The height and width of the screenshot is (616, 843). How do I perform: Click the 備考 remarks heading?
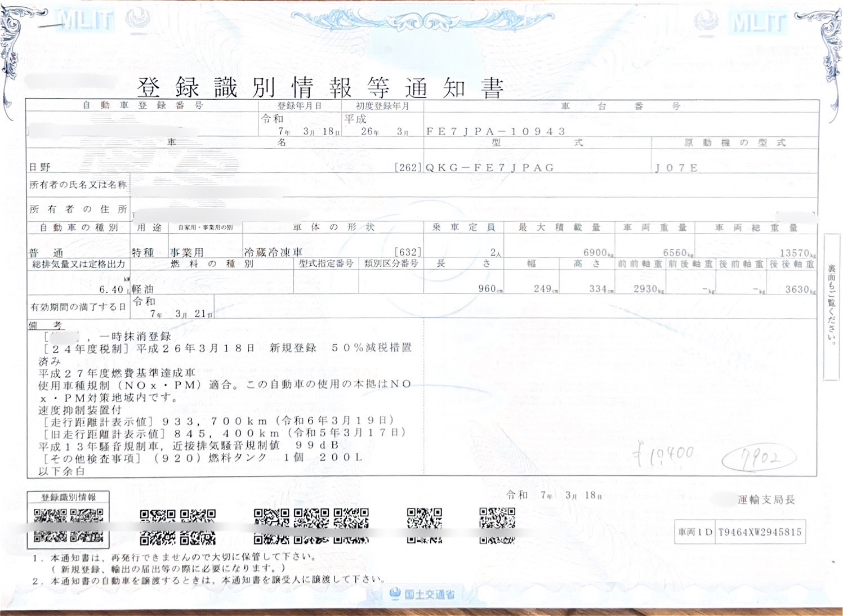click(46, 325)
